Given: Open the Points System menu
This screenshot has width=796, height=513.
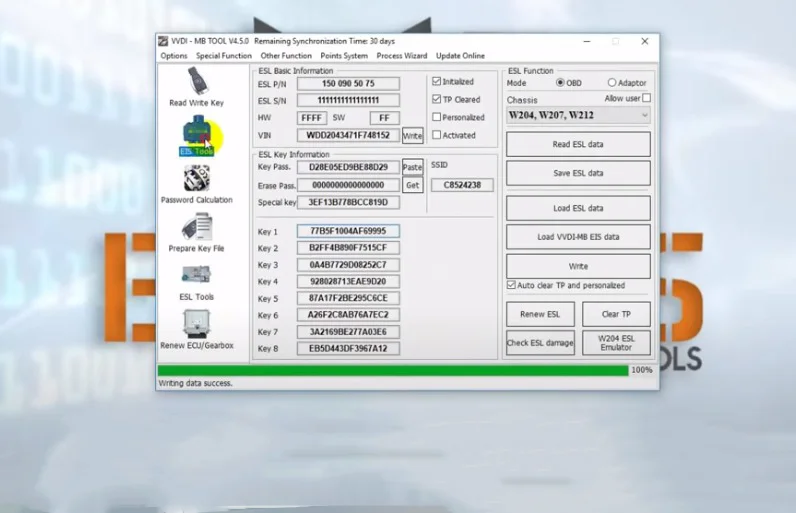Looking at the screenshot, I should click(344, 56).
